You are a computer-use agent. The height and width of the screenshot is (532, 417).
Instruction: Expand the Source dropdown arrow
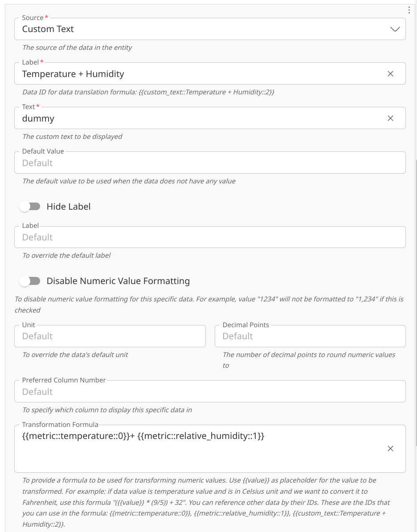[395, 29]
